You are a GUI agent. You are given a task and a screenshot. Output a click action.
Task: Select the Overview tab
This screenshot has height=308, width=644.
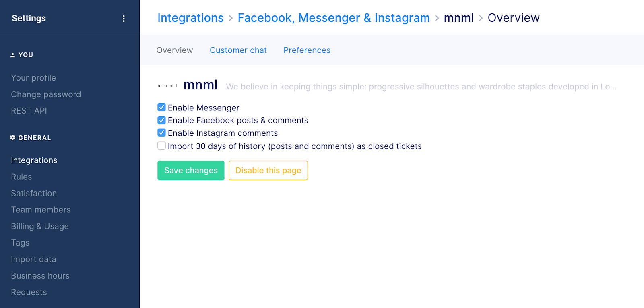(175, 50)
